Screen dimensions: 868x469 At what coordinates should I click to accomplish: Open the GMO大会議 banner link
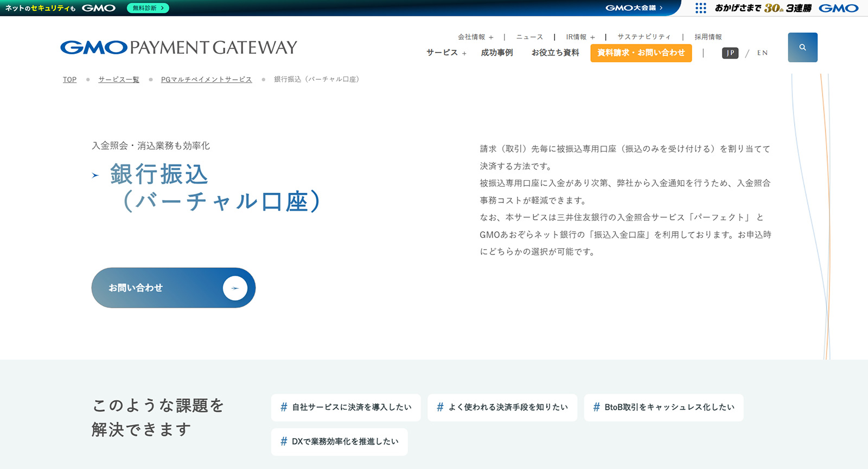(634, 8)
